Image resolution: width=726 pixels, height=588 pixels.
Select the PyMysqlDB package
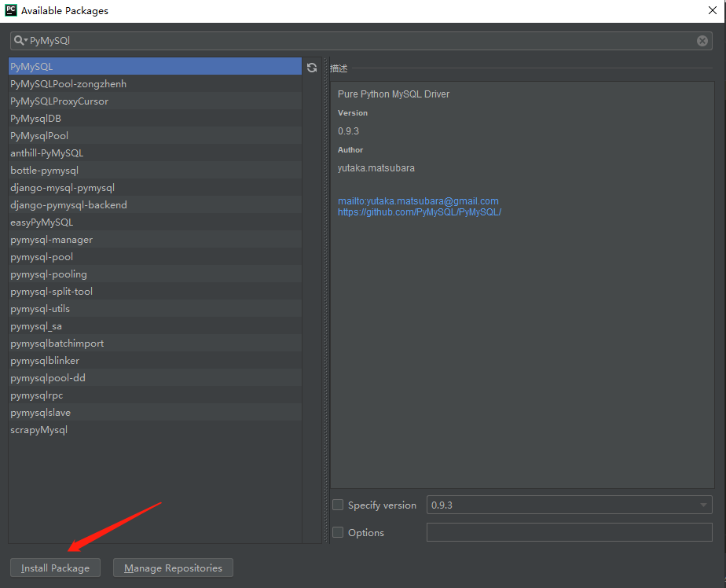tap(155, 118)
